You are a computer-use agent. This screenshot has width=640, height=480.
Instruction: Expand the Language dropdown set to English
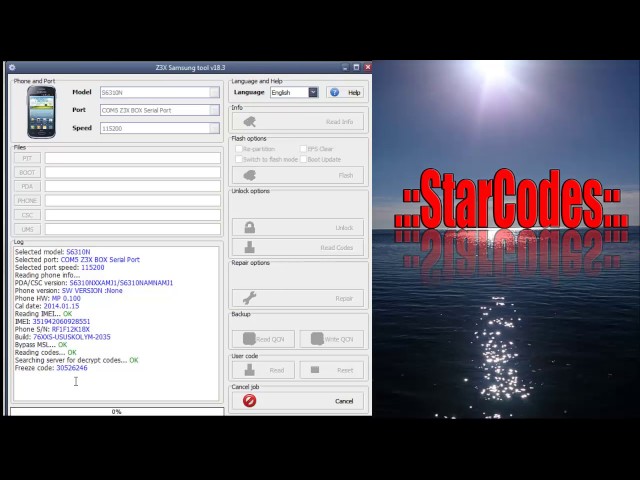click(313, 93)
